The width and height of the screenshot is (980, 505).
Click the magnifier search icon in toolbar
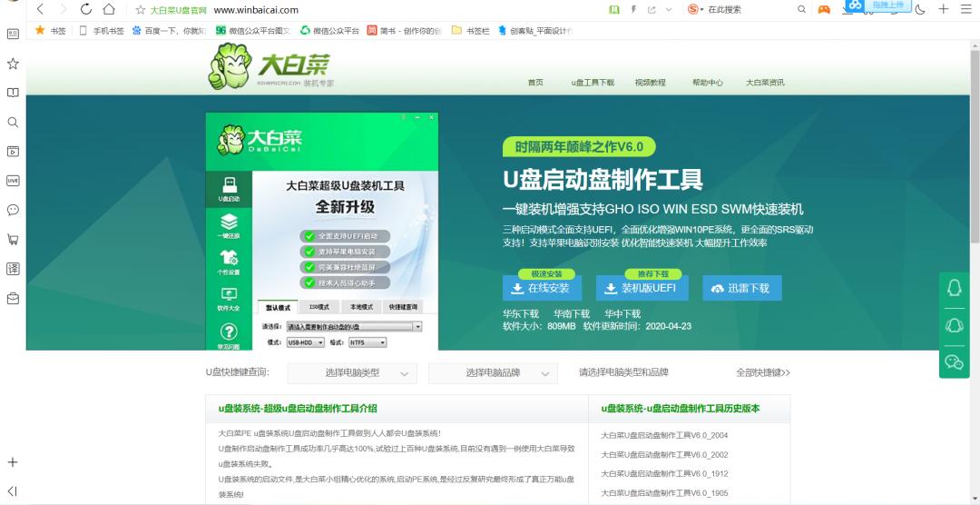point(802,9)
